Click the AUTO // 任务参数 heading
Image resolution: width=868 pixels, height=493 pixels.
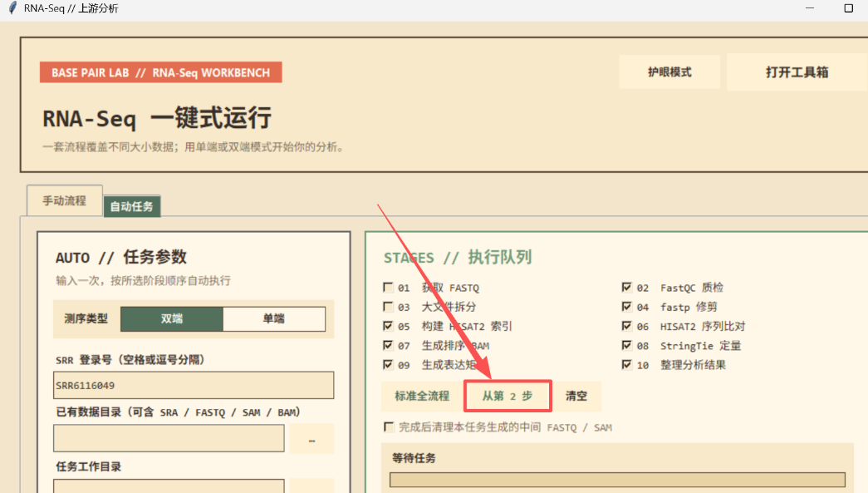click(x=121, y=257)
